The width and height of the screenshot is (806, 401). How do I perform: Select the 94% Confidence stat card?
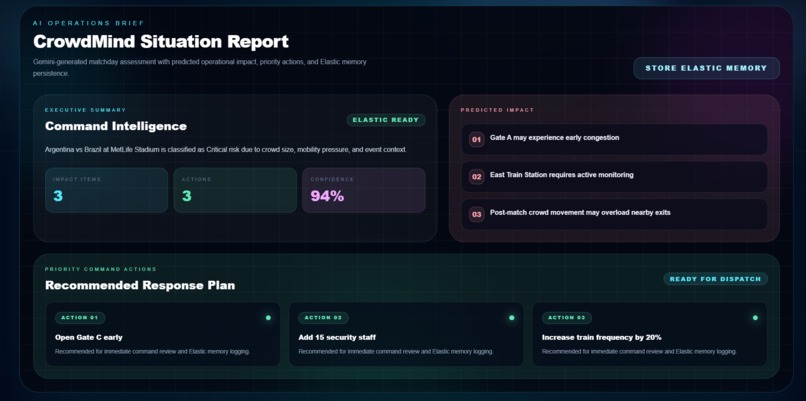(x=363, y=190)
